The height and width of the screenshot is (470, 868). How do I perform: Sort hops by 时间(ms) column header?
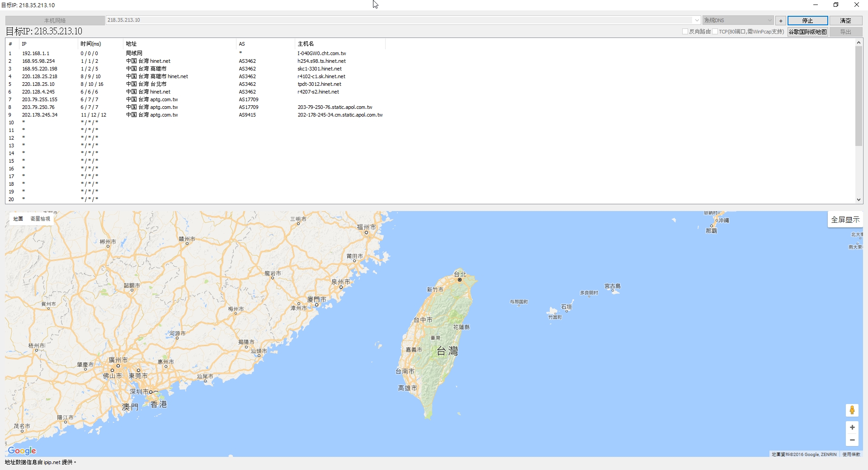click(x=91, y=44)
